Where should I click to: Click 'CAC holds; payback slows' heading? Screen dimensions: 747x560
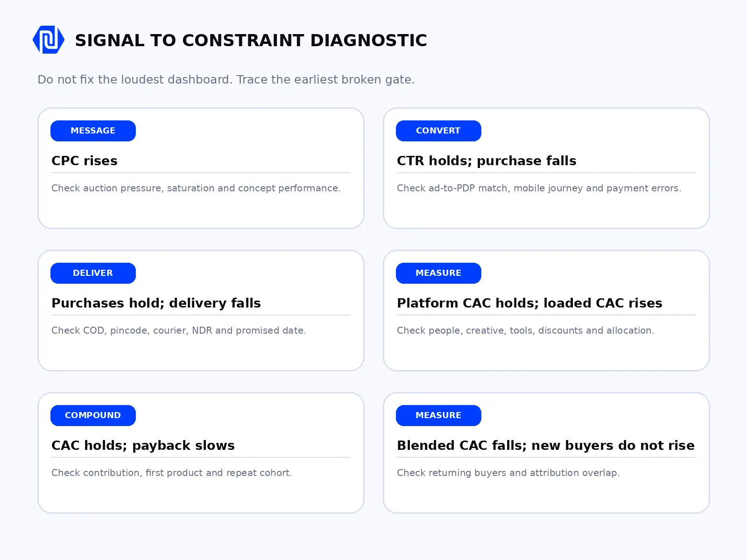(x=143, y=445)
